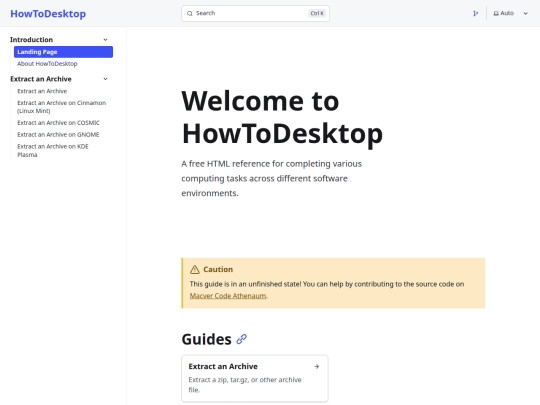Open Extract an Archive on Cinnamon page
The height and width of the screenshot is (405, 540).
(x=63, y=107)
